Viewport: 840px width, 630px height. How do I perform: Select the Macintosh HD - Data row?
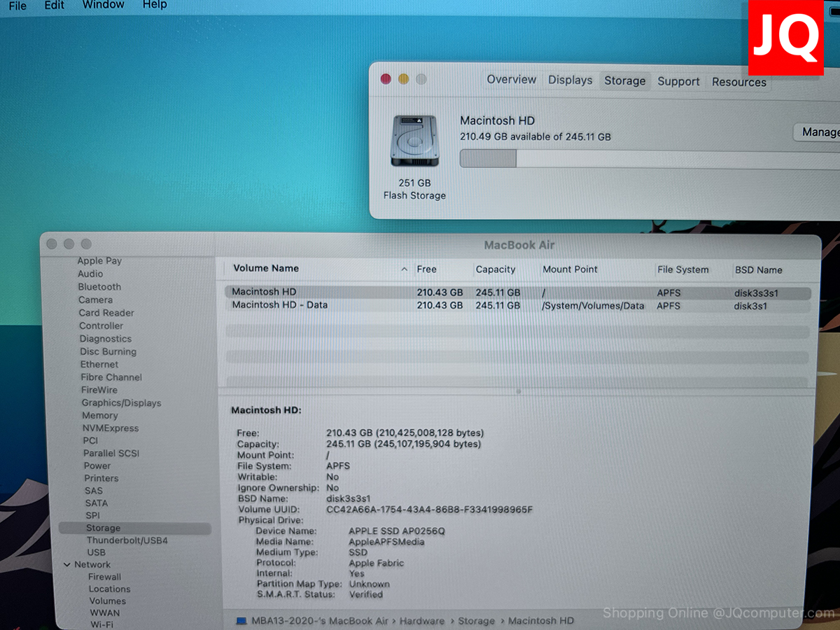pos(518,306)
